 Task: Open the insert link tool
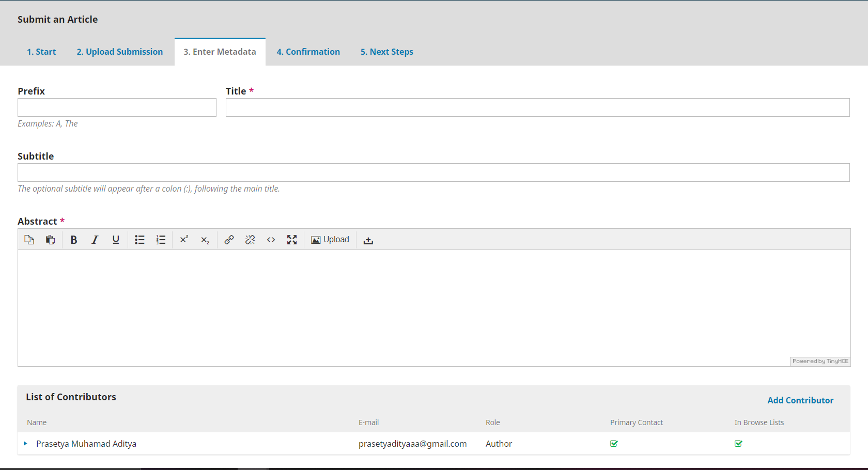229,240
